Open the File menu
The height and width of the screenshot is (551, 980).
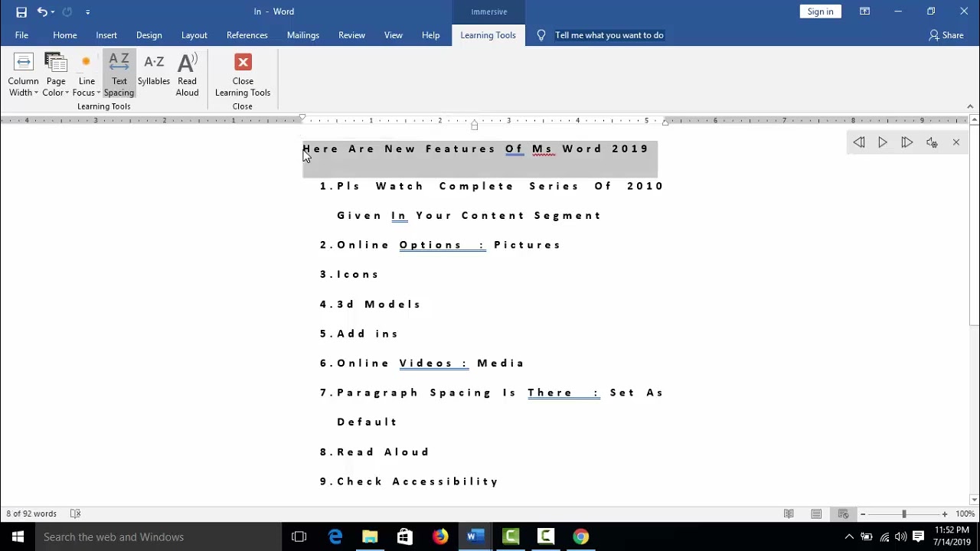click(21, 35)
